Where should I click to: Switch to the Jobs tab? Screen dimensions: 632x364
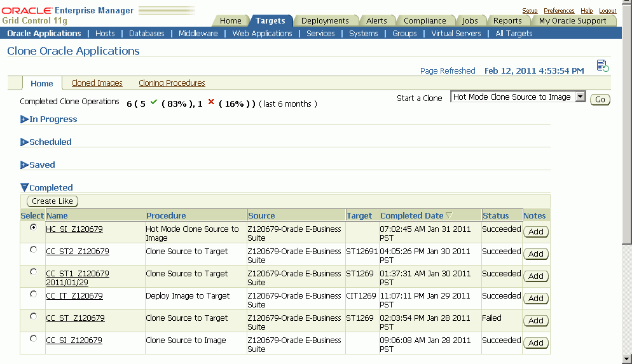coord(470,20)
